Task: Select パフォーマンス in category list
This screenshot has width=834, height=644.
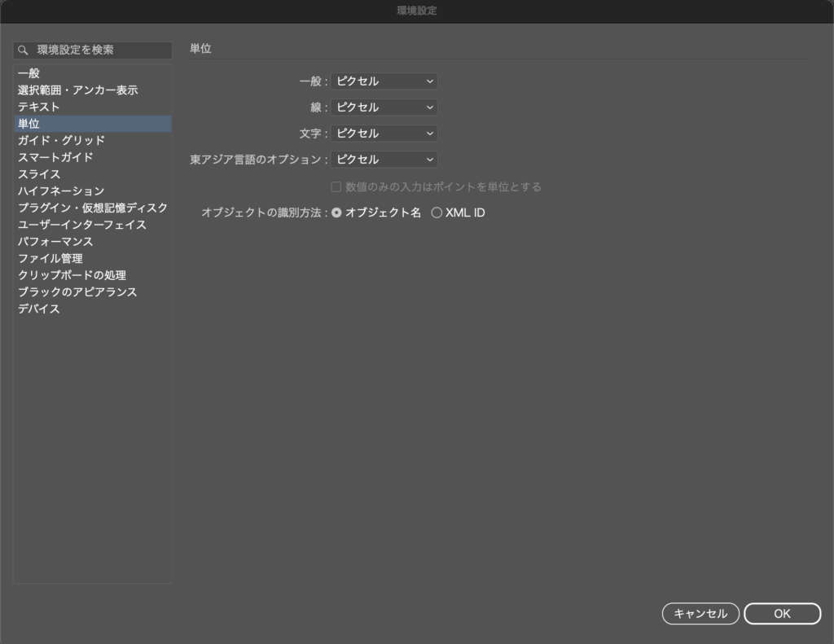Action: coord(55,242)
